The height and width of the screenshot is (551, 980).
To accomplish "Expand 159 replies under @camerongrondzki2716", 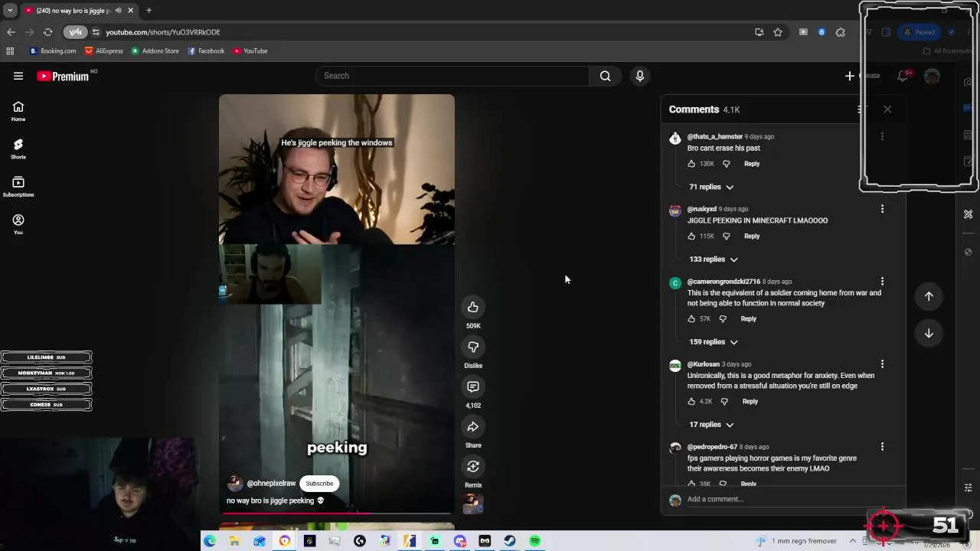I will tap(713, 342).
